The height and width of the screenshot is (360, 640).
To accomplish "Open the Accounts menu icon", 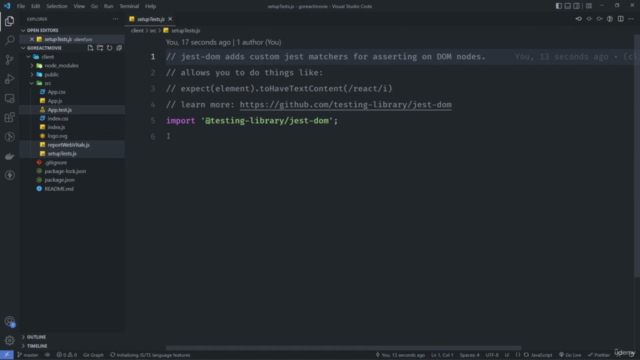I will tap(9, 322).
